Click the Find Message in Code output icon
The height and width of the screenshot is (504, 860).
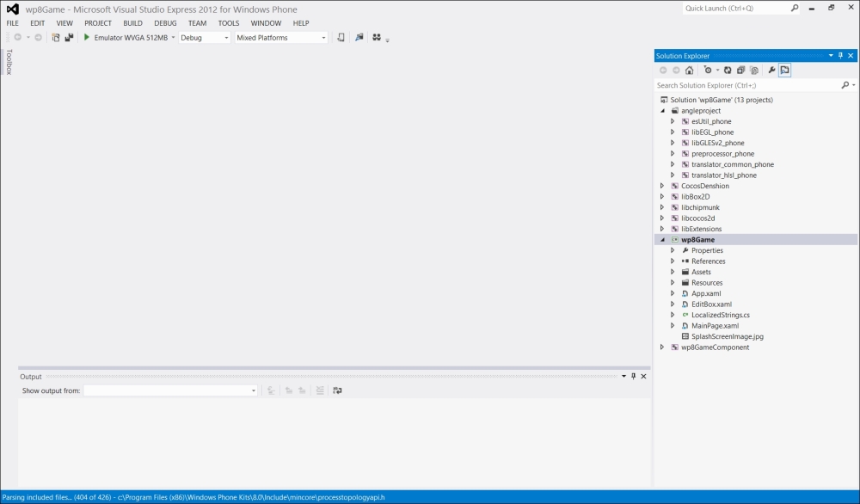[271, 390]
